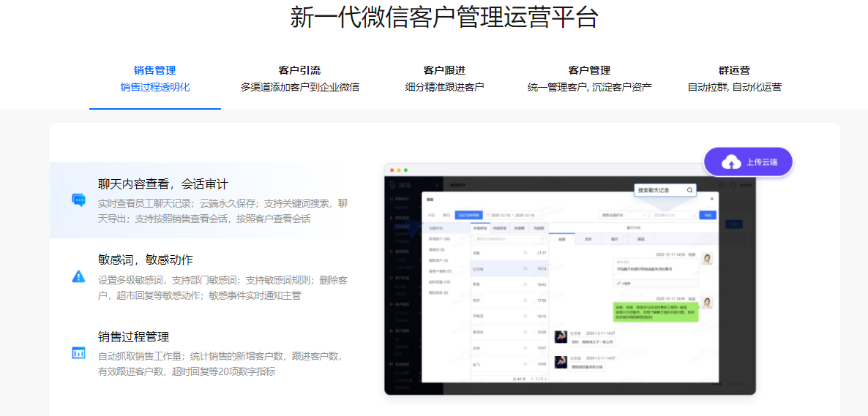The image size is (868, 416).
Task: Select the 聊天内容查看，会话审计 heading
Action: 163,184
